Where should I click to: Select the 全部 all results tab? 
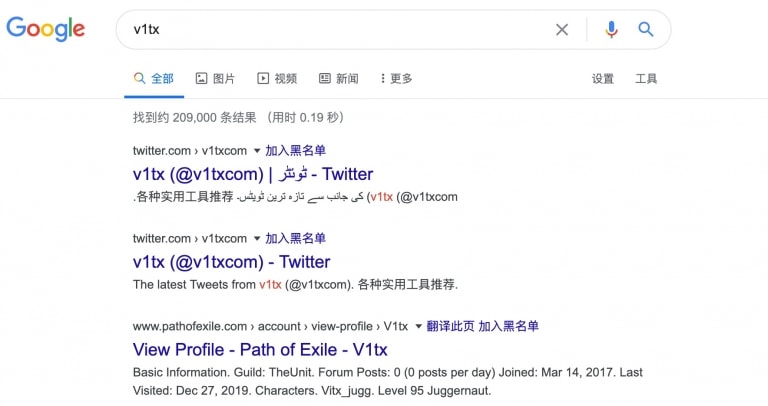(154, 78)
